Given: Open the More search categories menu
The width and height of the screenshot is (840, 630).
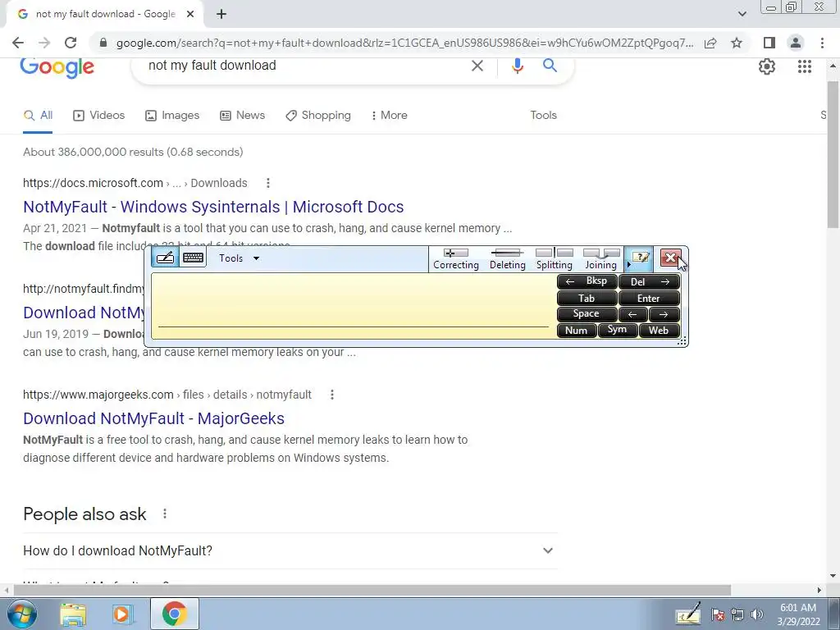Looking at the screenshot, I should [x=390, y=115].
